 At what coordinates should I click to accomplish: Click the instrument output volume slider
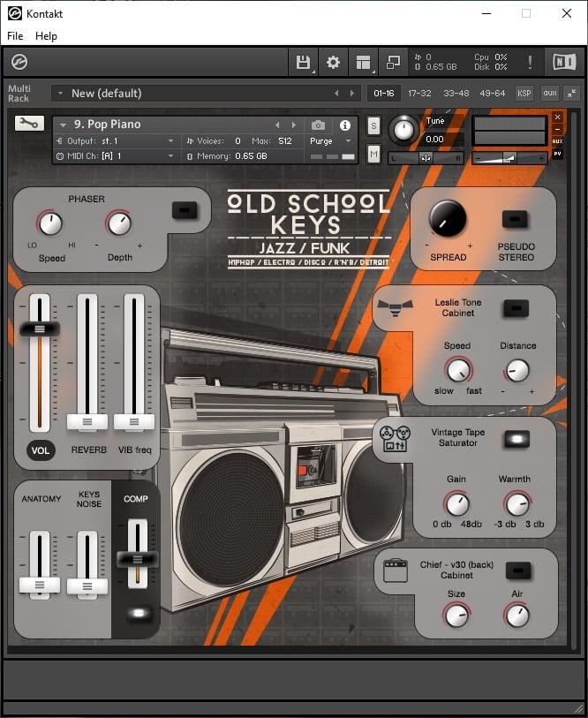click(x=509, y=158)
